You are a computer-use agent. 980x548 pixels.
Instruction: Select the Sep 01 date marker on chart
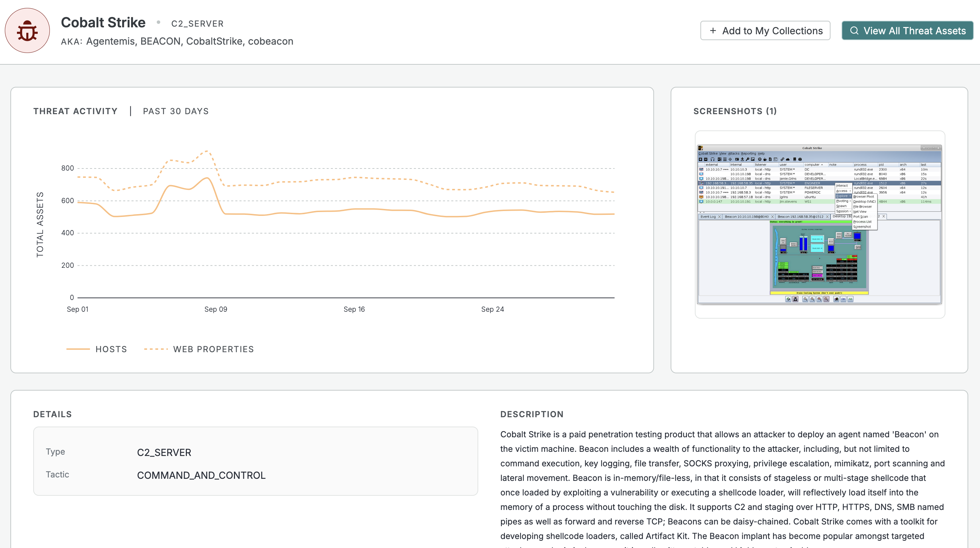[x=77, y=309]
